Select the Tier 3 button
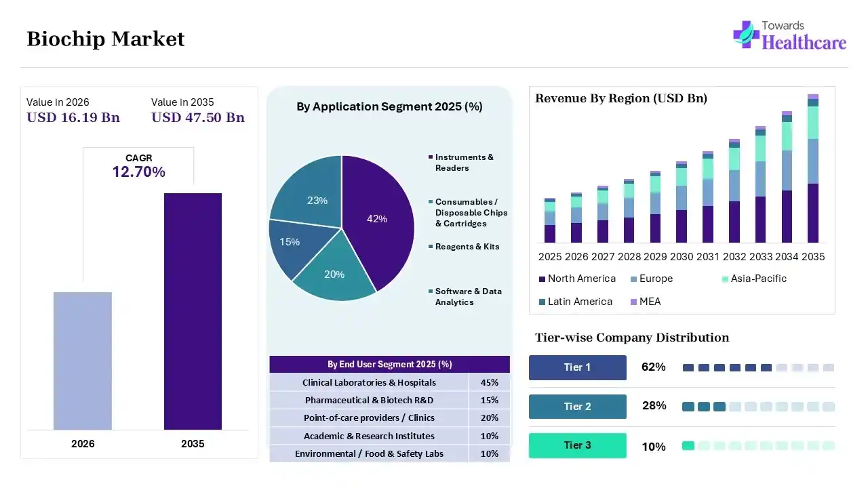Viewport: 868px width, 488px height. click(x=578, y=445)
